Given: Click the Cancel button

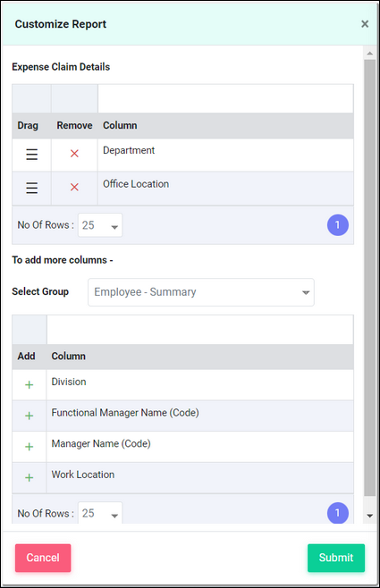Looking at the screenshot, I should (43, 558).
